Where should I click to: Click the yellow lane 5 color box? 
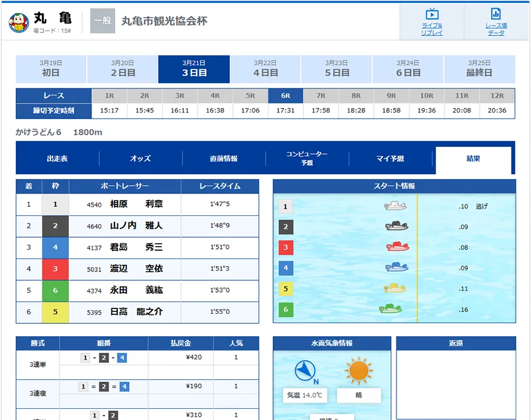pyautogui.click(x=55, y=312)
